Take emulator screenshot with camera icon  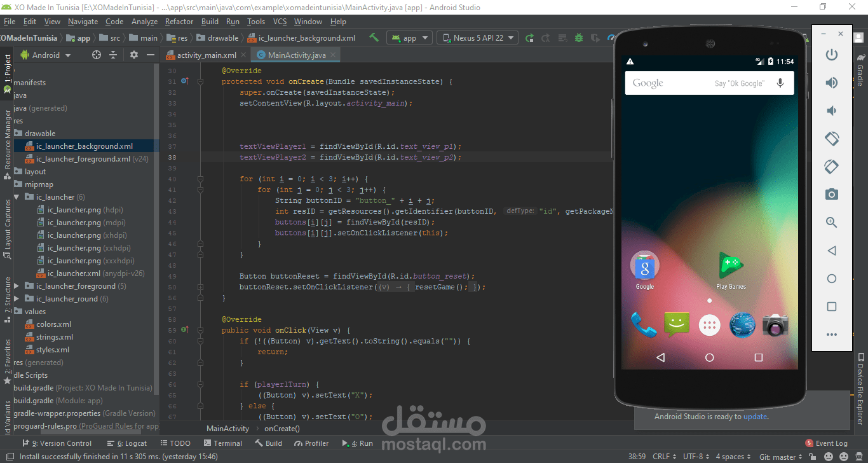pyautogui.click(x=831, y=194)
